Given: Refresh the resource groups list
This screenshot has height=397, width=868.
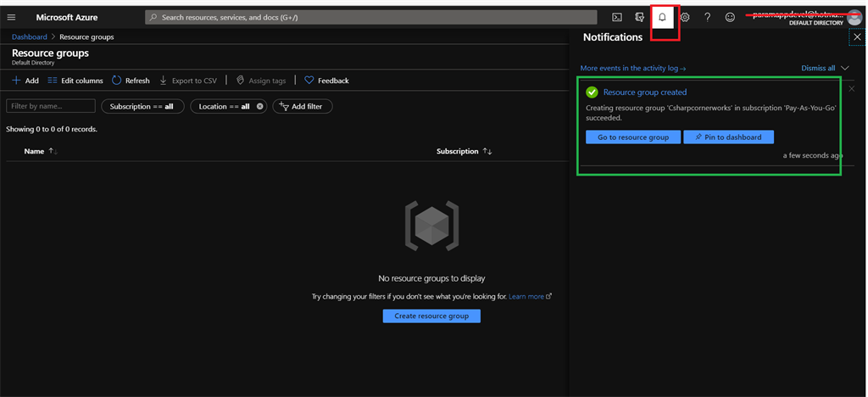Looking at the screenshot, I should pos(131,81).
